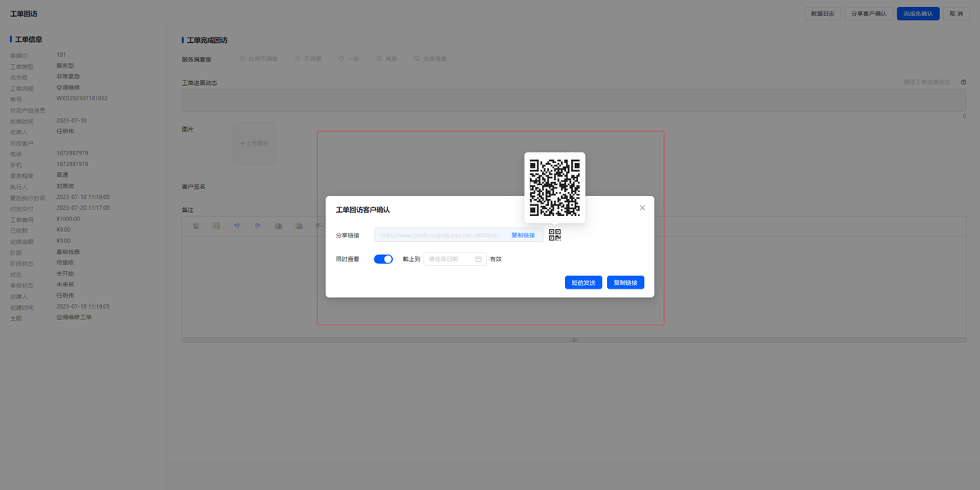This screenshot has height=490, width=980.
Task: Select 非常不满意 satisfaction rating
Action: click(258, 59)
